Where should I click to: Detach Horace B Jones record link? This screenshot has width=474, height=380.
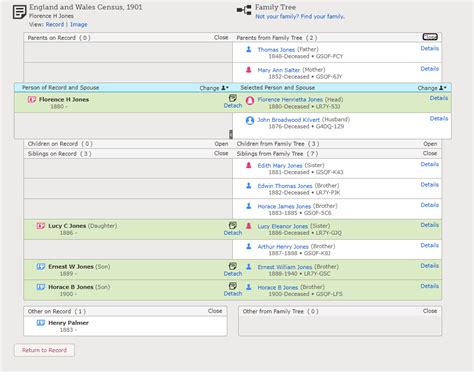tap(233, 293)
